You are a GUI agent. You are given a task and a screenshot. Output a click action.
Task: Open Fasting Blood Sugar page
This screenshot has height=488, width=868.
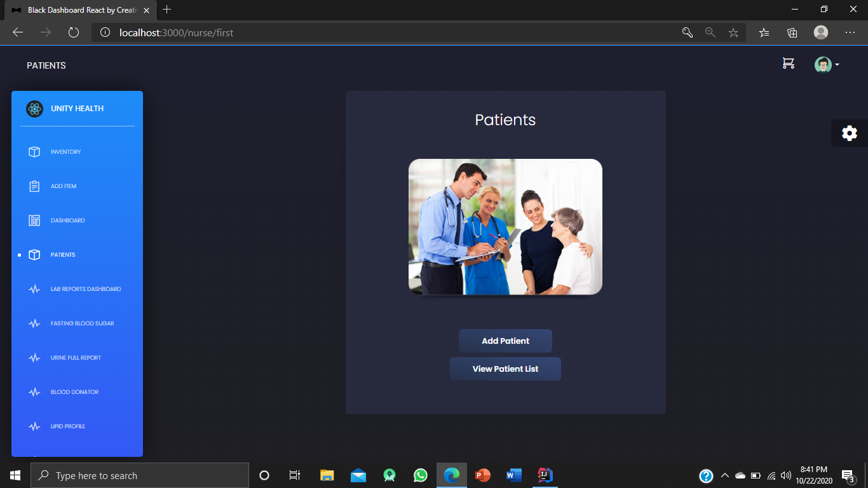pos(83,323)
